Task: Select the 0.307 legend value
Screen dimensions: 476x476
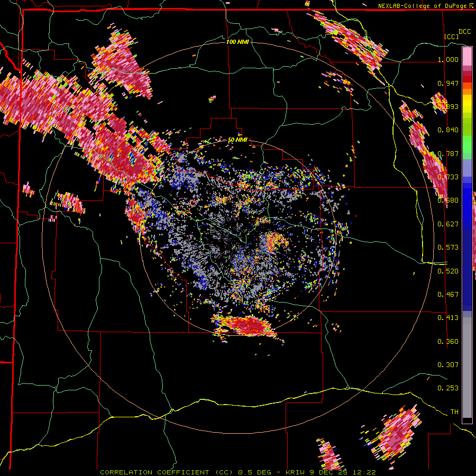Action: click(448, 365)
